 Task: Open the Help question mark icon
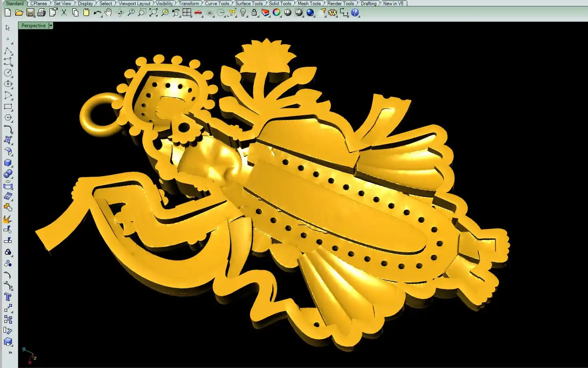point(355,13)
